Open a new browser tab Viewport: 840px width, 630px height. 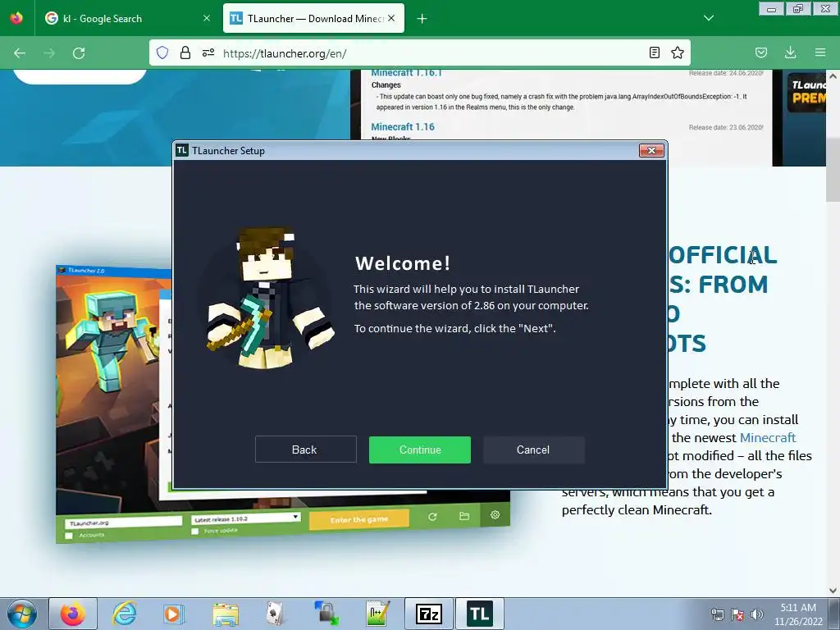(422, 19)
